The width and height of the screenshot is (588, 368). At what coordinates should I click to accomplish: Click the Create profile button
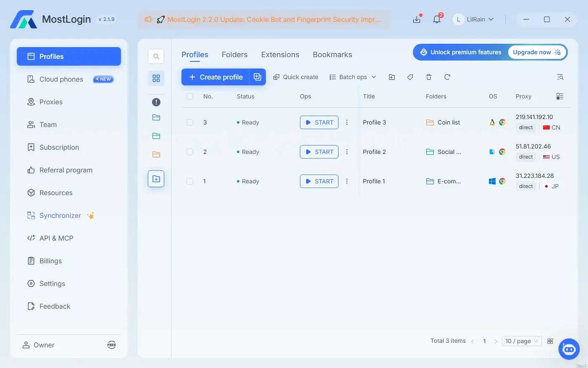point(215,77)
